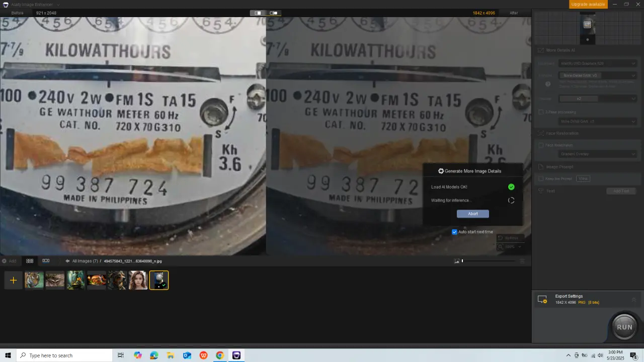Image resolution: width=644 pixels, height=362 pixels.
Task: Open the 100% zoom dropdown
Action: 510,247
